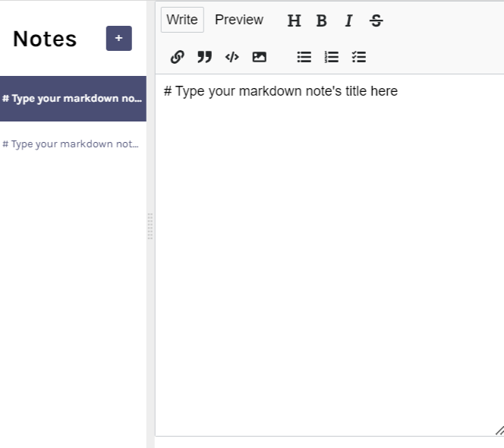Click the sidebar splitter drag handle
The height and width of the screenshot is (448, 504).
pos(150,226)
